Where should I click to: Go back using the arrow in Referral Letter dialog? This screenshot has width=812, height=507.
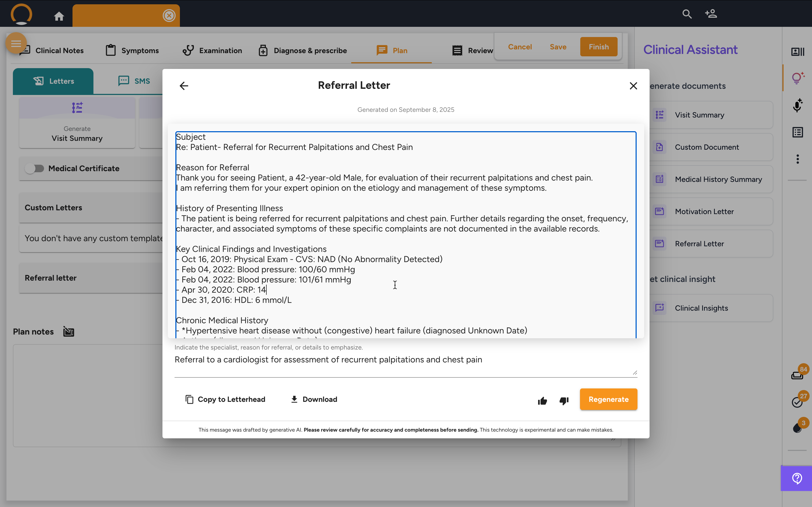(184, 86)
